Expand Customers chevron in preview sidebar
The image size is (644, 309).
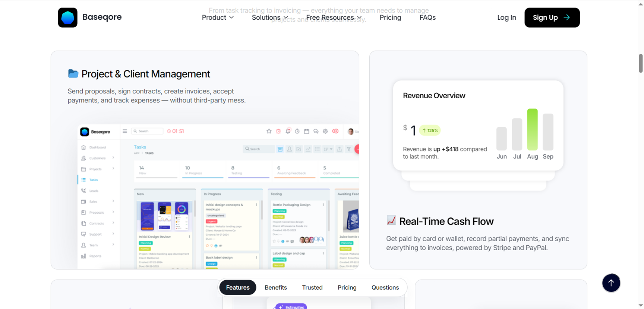(113, 158)
